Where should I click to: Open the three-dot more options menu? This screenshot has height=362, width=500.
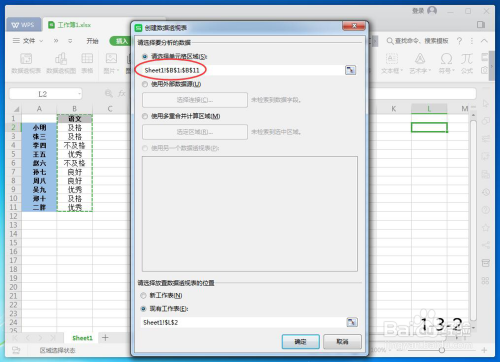point(472,41)
